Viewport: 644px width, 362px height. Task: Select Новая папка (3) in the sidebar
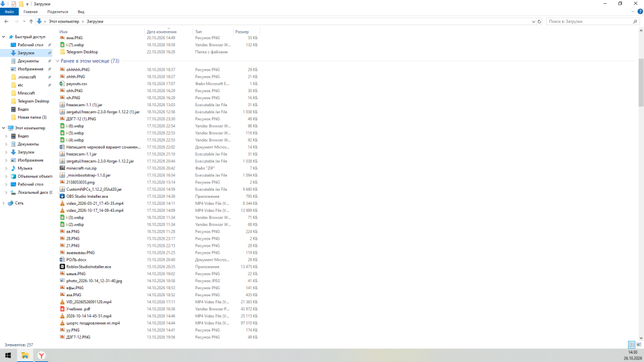pos(32,117)
